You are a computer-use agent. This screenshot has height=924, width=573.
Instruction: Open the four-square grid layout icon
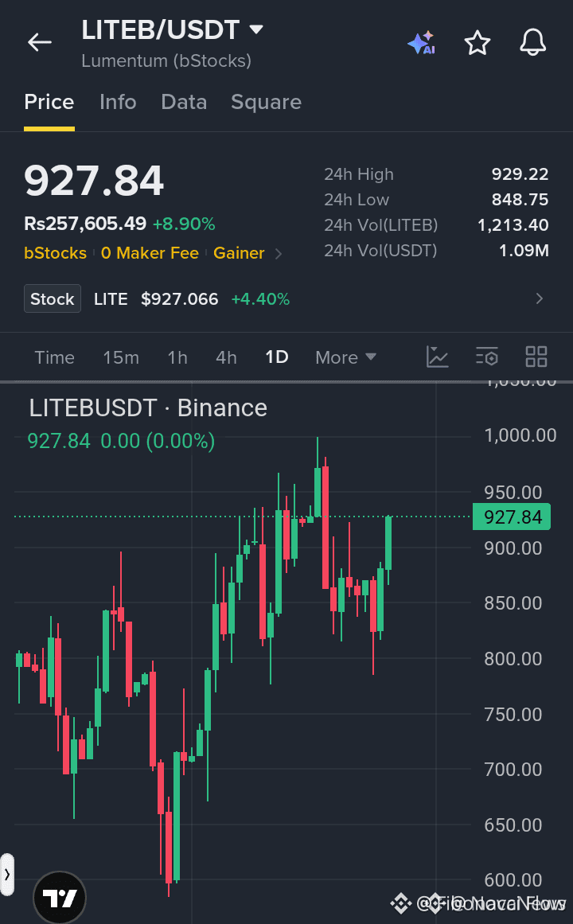coord(536,357)
